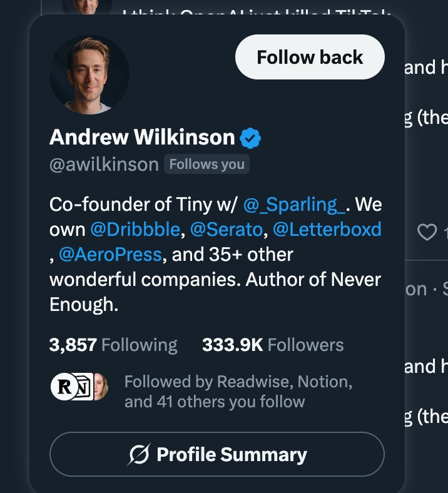Open the @Letterboxd mention link
This screenshot has width=448, height=493.
[x=327, y=230]
